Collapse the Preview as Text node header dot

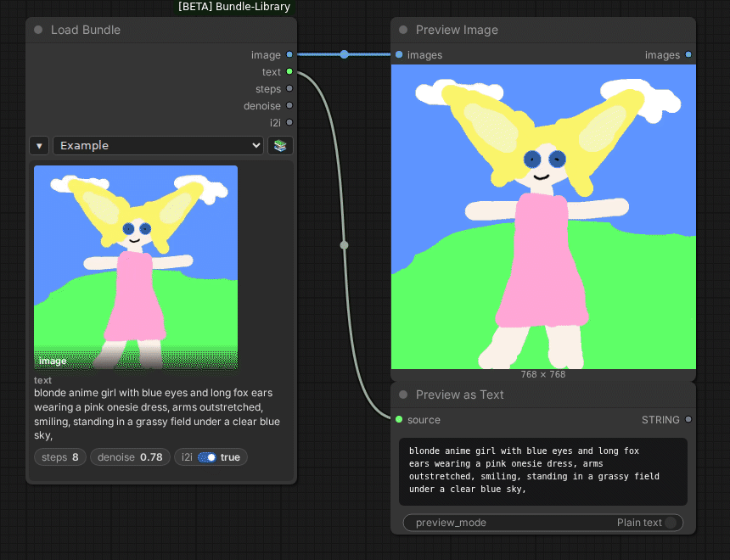pos(403,395)
